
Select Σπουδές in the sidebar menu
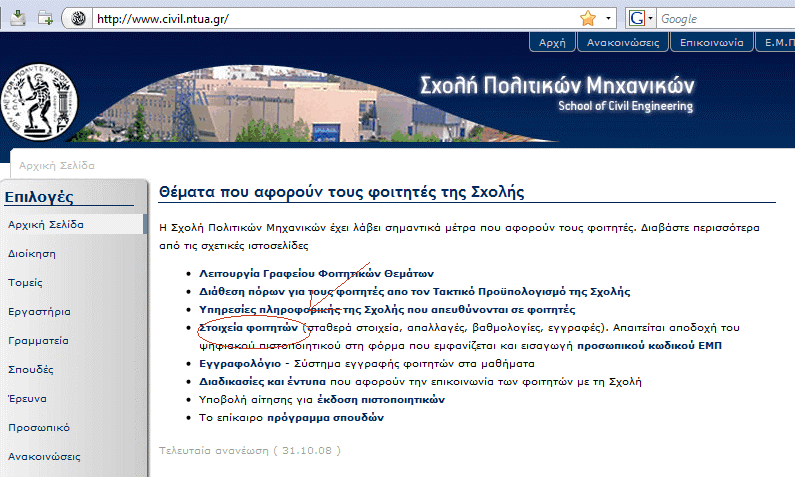31,369
